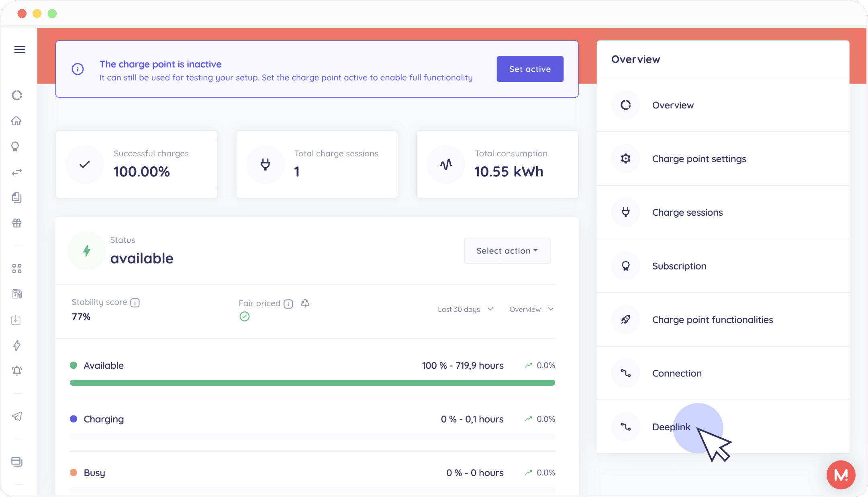Open Charge point functionalities menu item
The width and height of the screenshot is (868, 497).
[723, 320]
